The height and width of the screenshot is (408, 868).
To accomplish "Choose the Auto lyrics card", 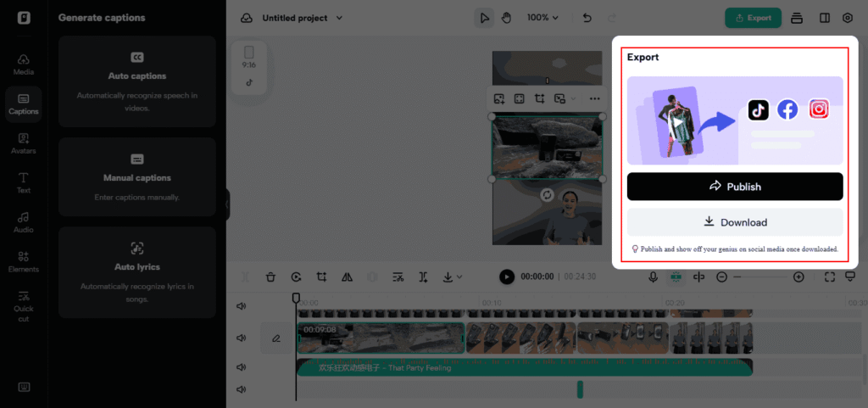I will (136, 272).
